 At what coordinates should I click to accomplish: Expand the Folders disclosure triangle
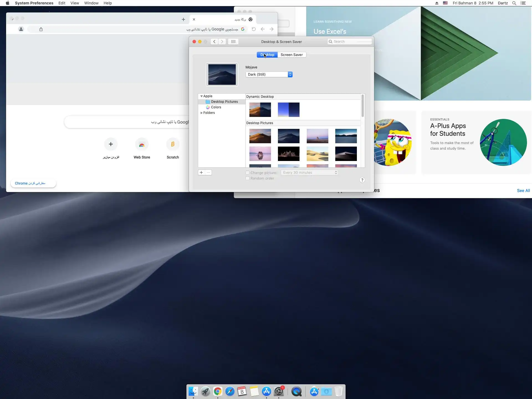point(201,113)
